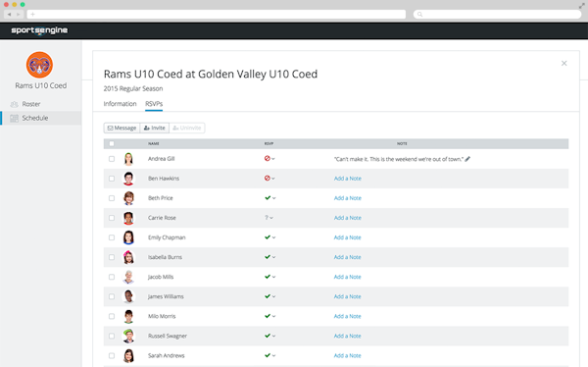Add a Note for Jacob Mills

tap(347, 277)
